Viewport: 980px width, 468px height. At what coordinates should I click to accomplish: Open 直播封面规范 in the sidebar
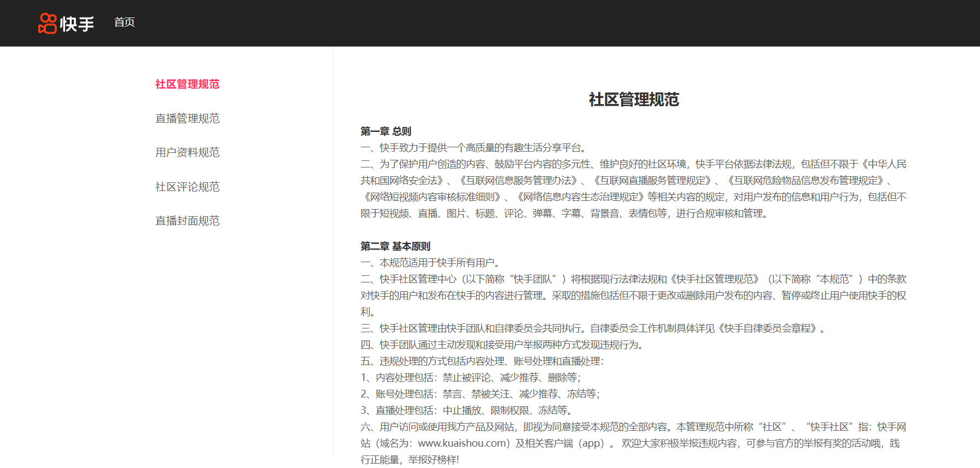187,221
